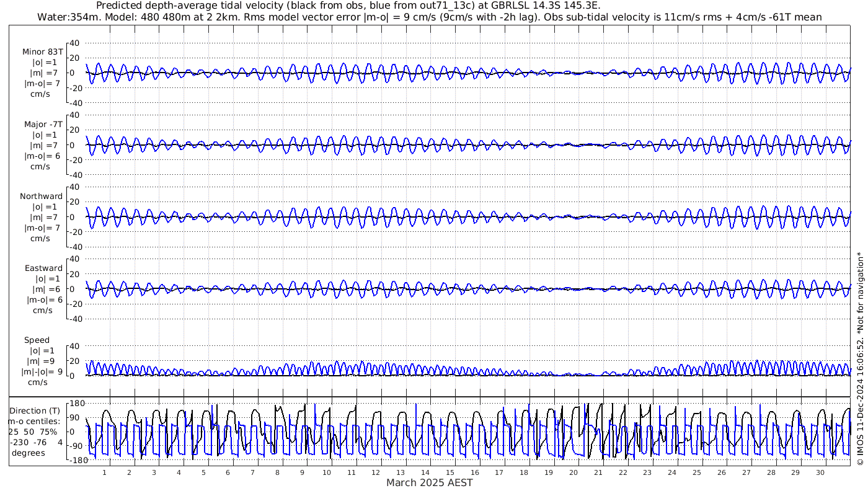
Task: Click the '|m-o|= 6' value under Major -7T
Action: 42,156
